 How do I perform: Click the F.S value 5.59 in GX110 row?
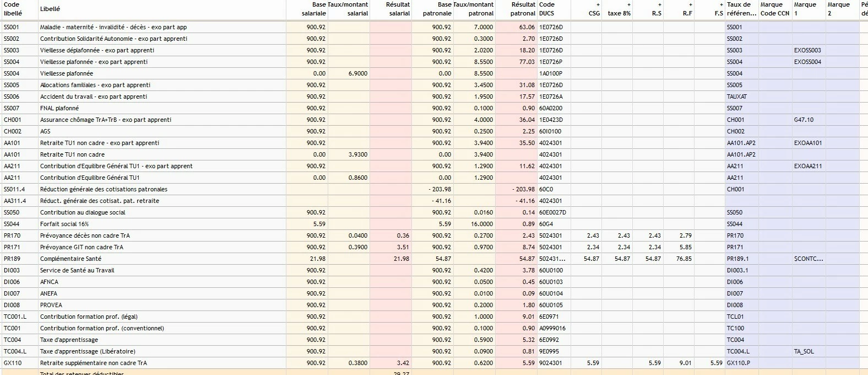point(709,363)
